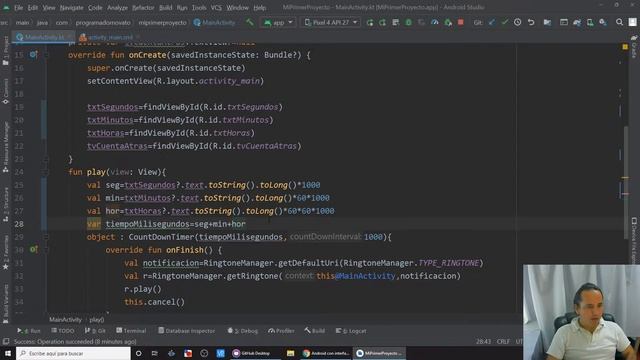Click the Make Project hammer icon

[x=249, y=22]
